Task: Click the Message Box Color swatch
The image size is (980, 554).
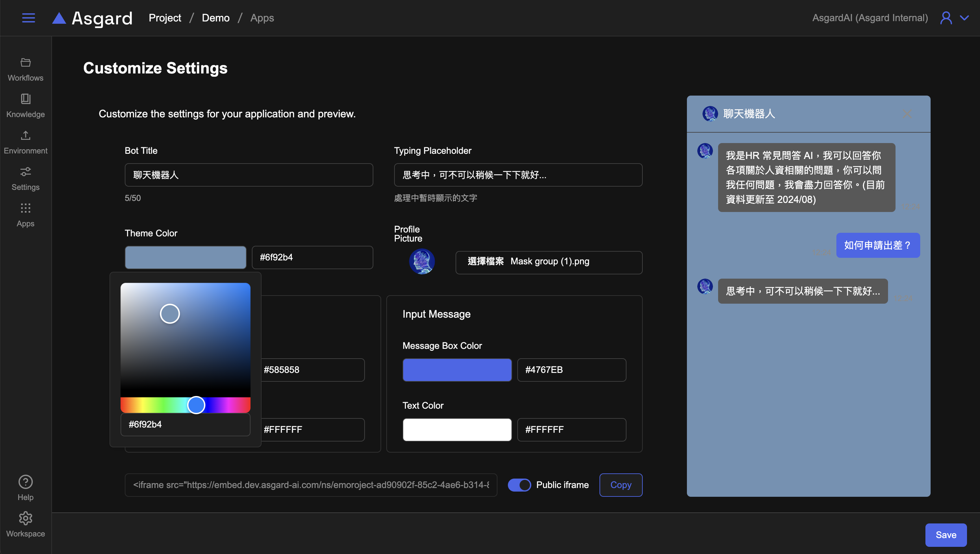Action: point(457,370)
